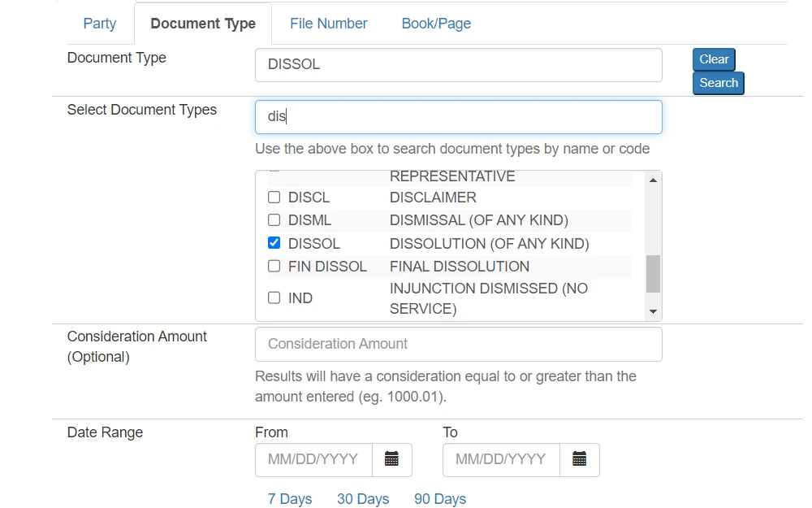812x508 pixels.
Task: Open the To date calendar picker
Action: [579, 459]
